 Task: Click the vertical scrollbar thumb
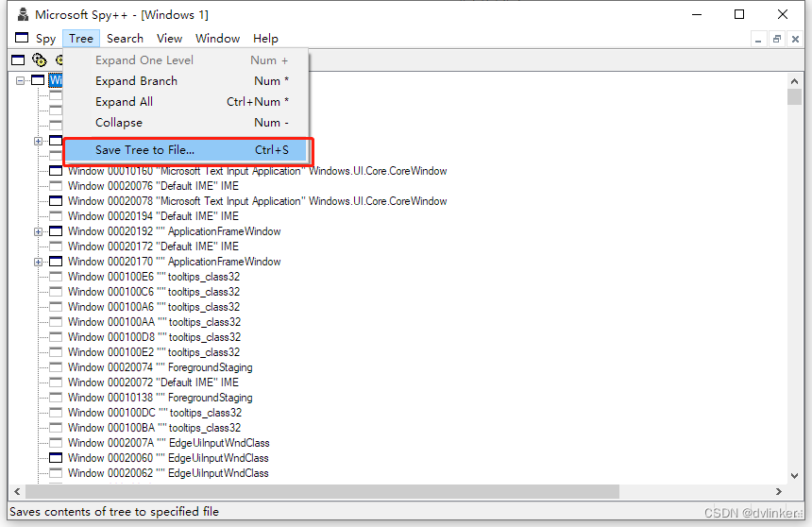click(x=794, y=97)
